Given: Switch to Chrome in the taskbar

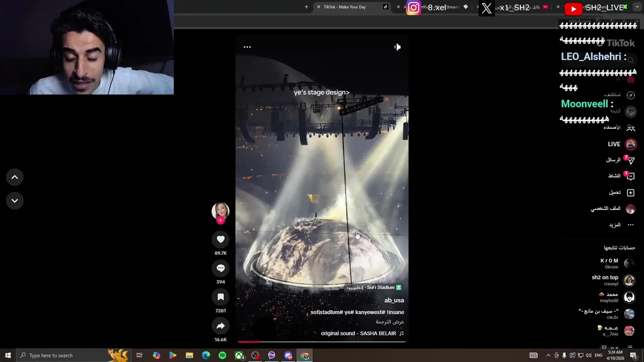Looking at the screenshot, I should pyautogui.click(x=305, y=355).
